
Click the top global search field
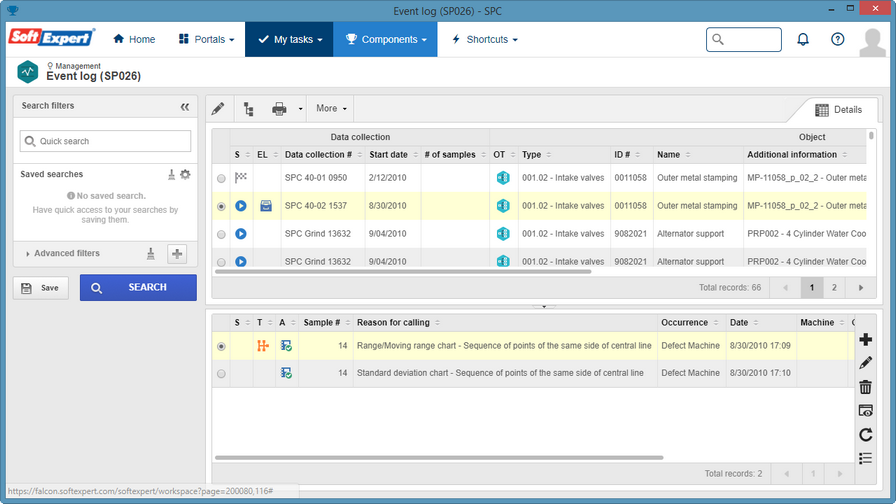743,39
